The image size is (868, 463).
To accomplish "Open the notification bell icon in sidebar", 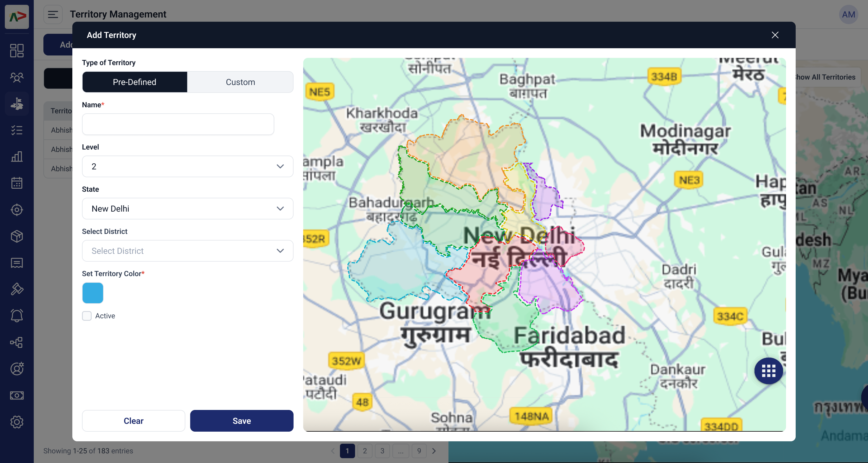I will (17, 316).
